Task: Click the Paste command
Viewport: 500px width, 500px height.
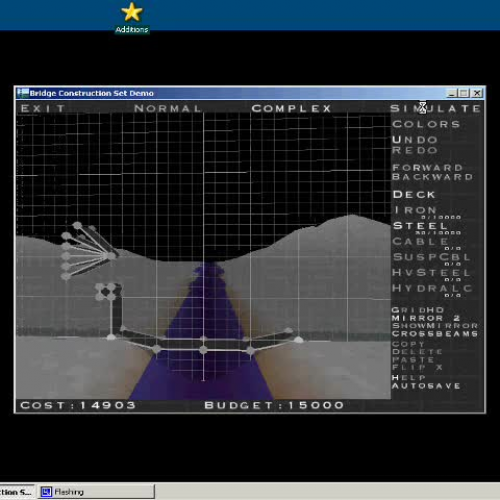Action: (413, 360)
